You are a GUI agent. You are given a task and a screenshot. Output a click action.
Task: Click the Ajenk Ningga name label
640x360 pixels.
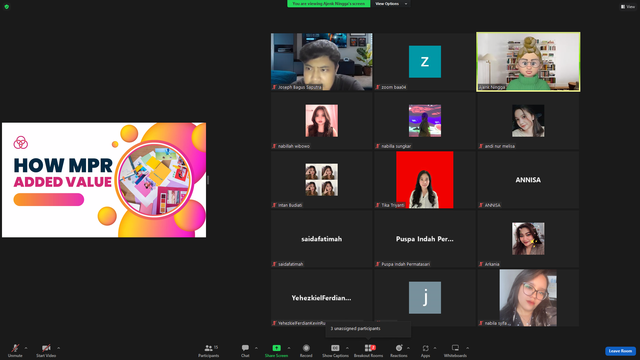click(492, 87)
